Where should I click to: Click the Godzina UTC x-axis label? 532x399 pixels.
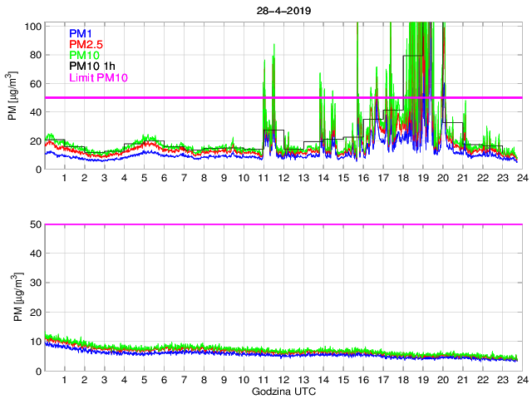[283, 391]
